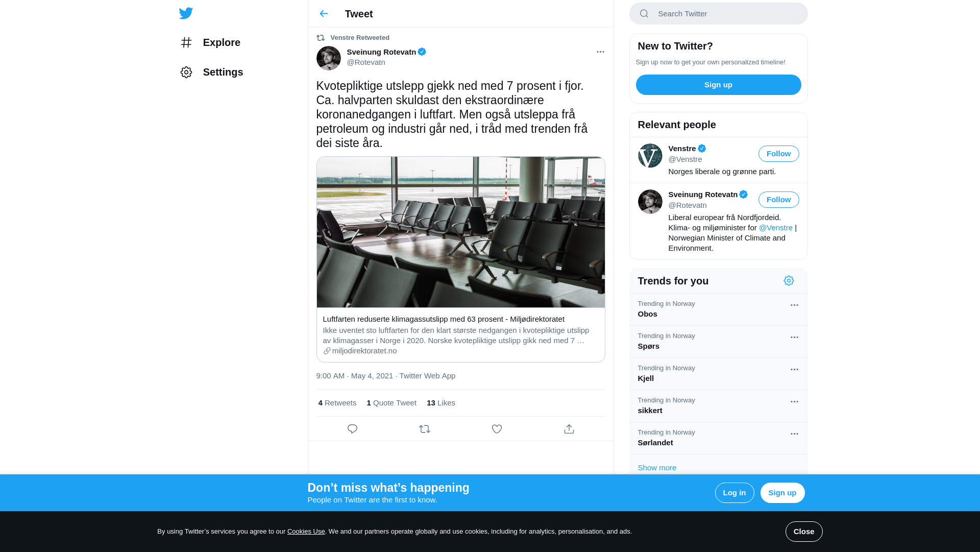This screenshot has height=552, width=980.
Task: Open the tweet's more options menu
Action: coord(600,52)
